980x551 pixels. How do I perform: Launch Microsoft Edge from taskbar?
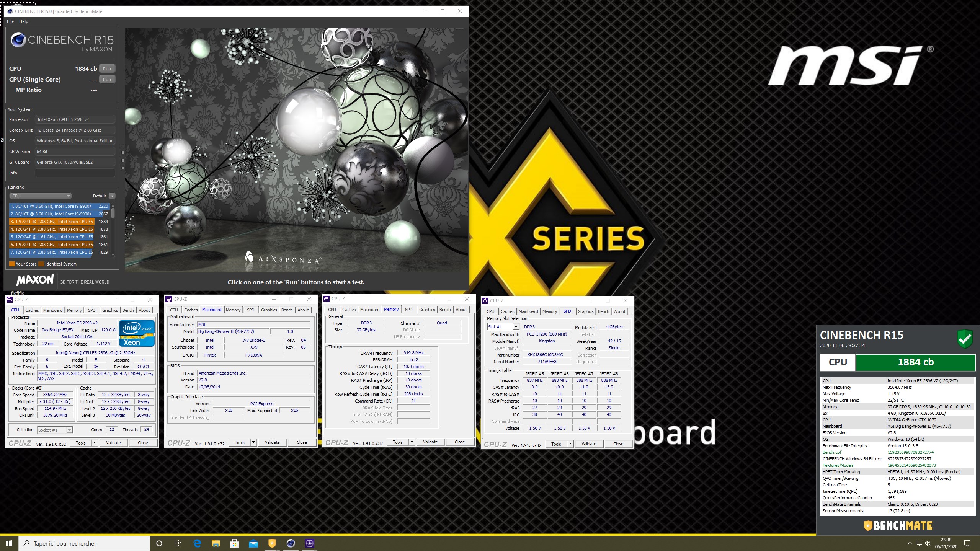coord(197,543)
